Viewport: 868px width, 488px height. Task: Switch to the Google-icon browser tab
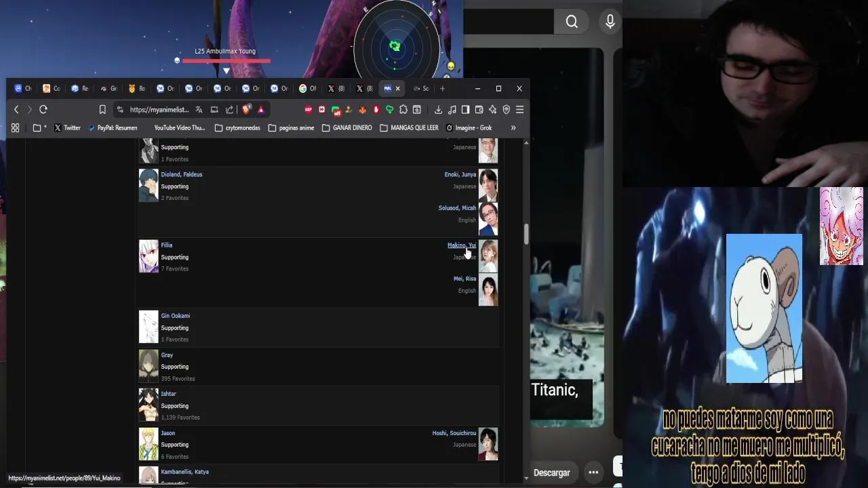point(308,88)
